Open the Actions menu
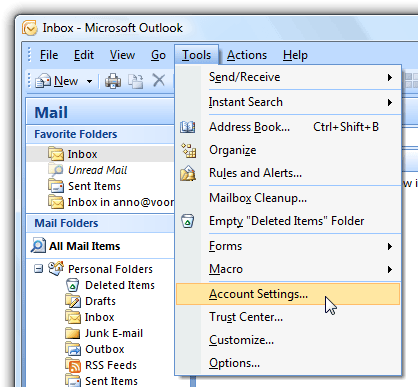The image size is (418, 387). click(247, 55)
